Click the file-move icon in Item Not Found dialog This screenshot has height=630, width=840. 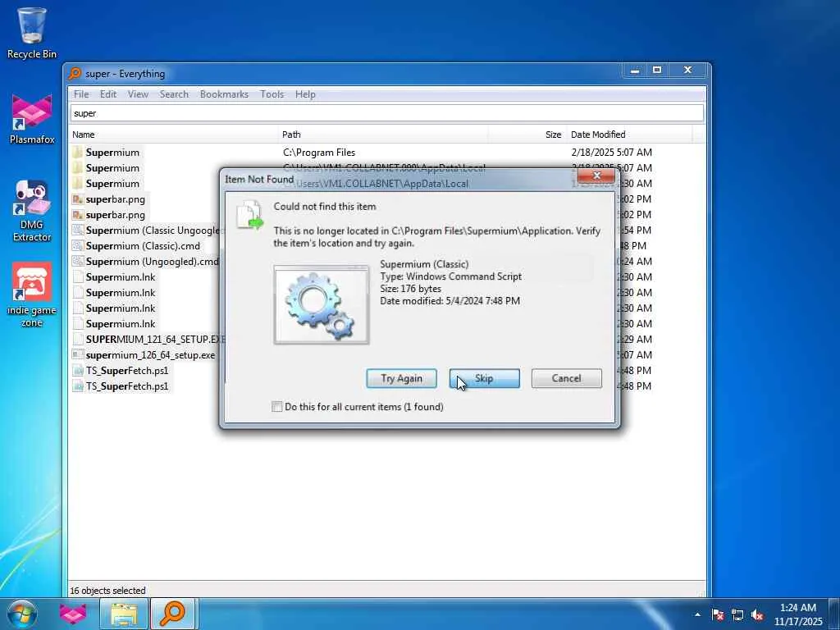click(249, 214)
